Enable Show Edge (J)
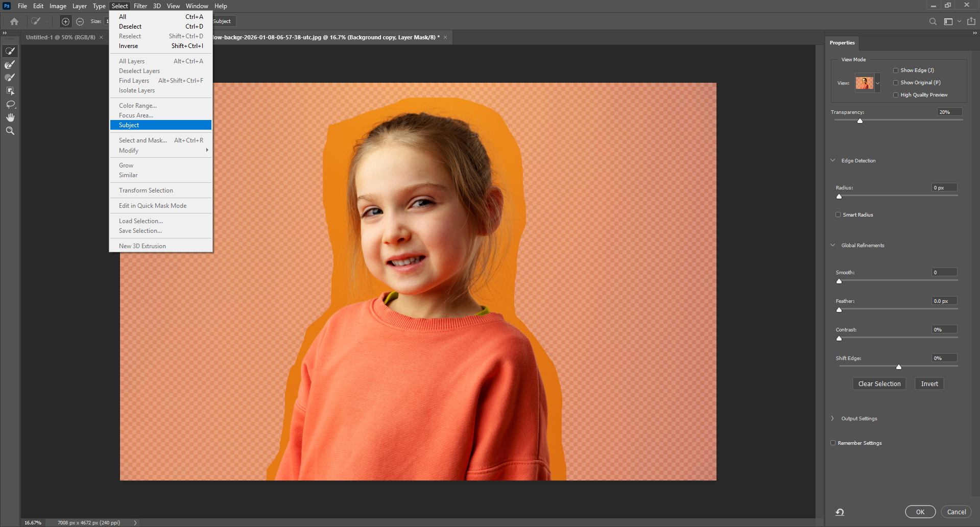Screen dimensions: 980x527 click(896, 70)
